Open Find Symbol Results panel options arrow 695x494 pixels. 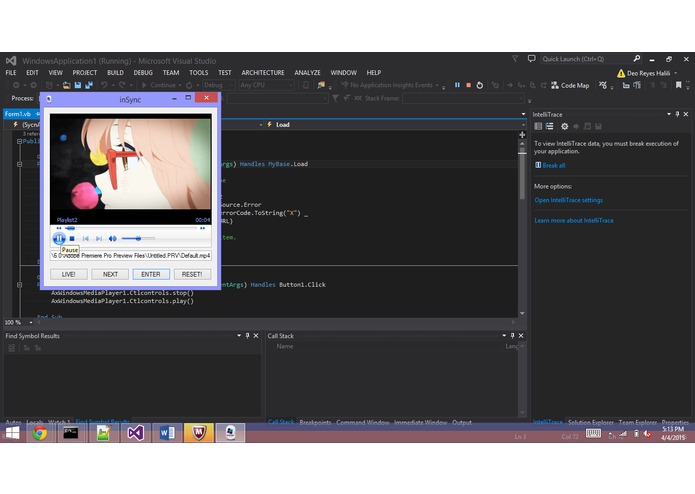click(x=239, y=336)
